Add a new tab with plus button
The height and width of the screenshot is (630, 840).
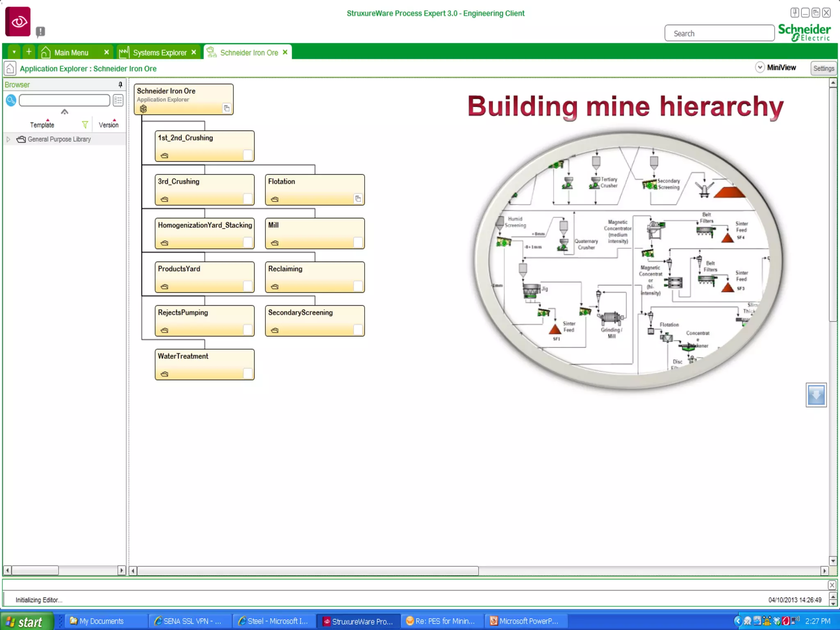click(29, 52)
